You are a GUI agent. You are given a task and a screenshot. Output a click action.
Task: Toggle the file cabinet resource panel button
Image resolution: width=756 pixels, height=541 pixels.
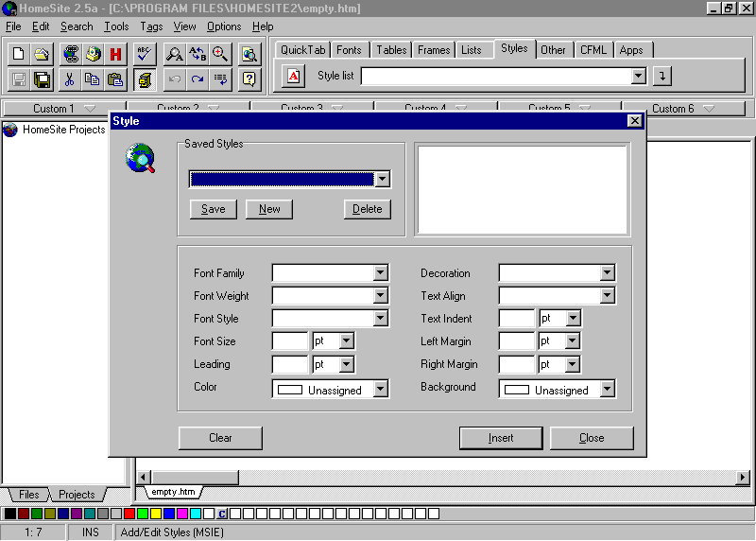(x=145, y=79)
